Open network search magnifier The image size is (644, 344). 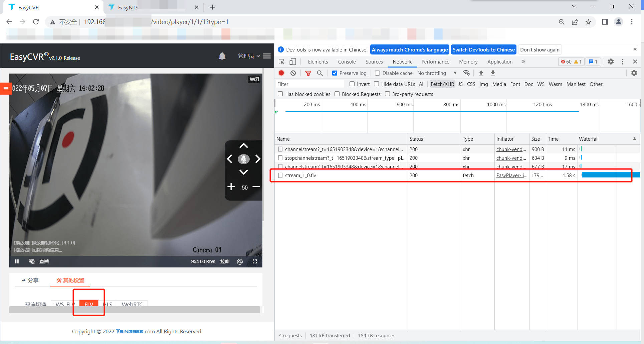click(x=320, y=73)
